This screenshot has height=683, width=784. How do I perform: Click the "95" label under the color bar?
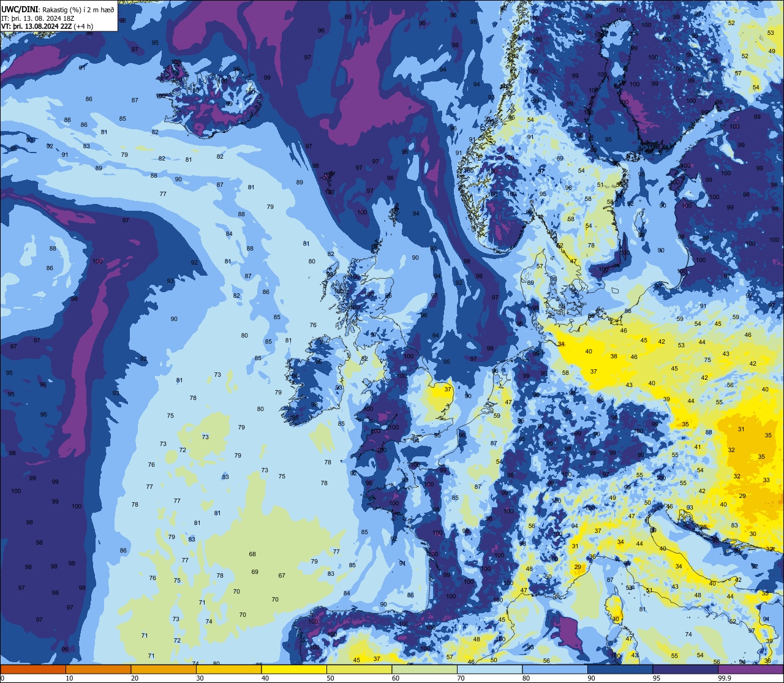[657, 678]
